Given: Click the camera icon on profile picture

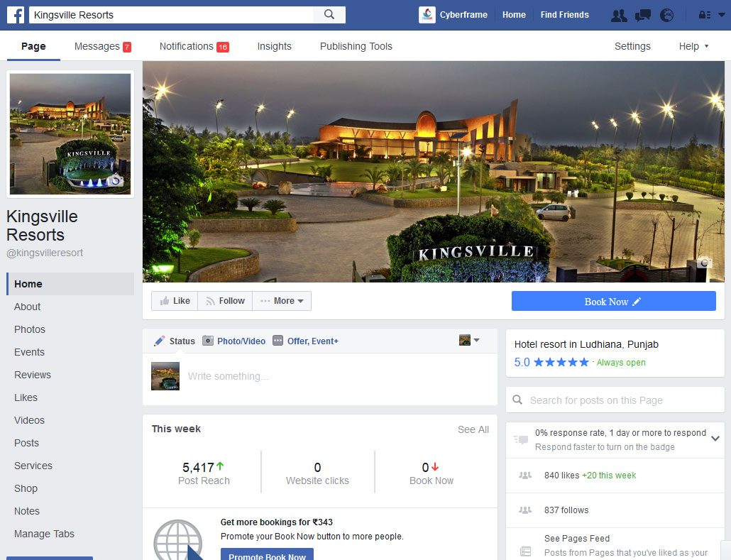Looking at the screenshot, I should click(x=115, y=180).
